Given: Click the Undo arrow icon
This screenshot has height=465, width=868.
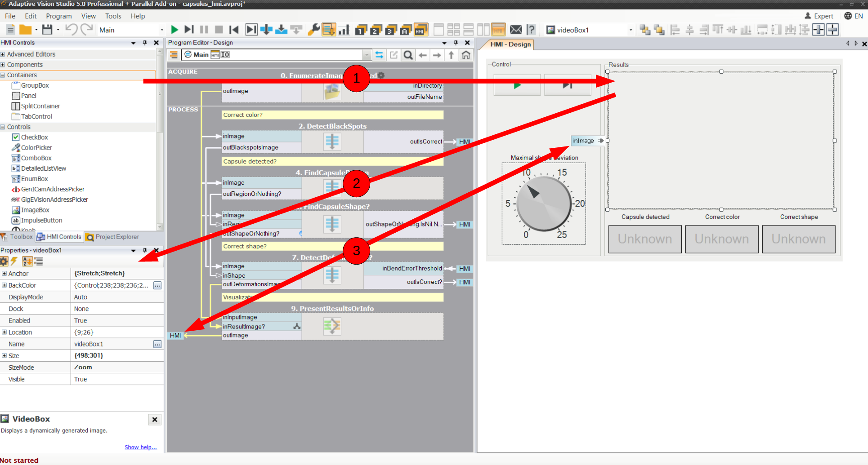Looking at the screenshot, I should pyautogui.click(x=71, y=30).
